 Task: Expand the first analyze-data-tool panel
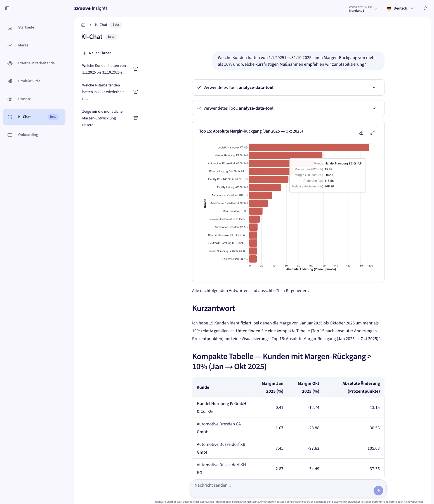374,88
